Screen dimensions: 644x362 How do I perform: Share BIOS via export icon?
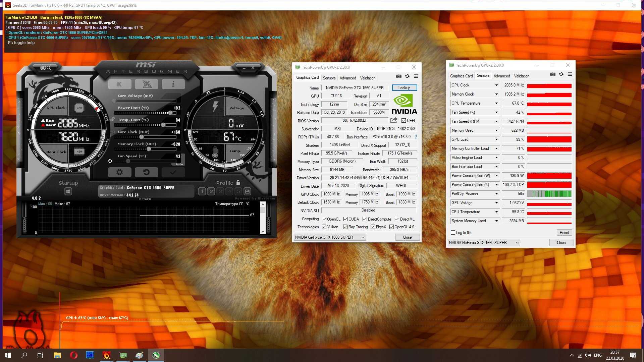pos(394,120)
